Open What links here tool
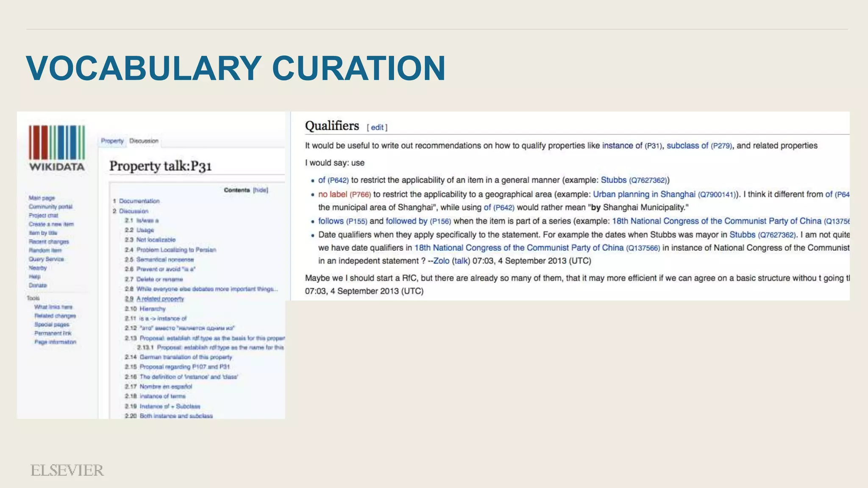The height and width of the screenshot is (488, 868). 53,307
